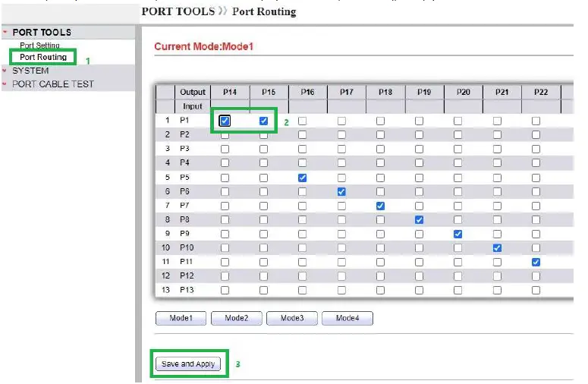Open the Port Setting page
Screen dimensions: 588x384
[39, 46]
